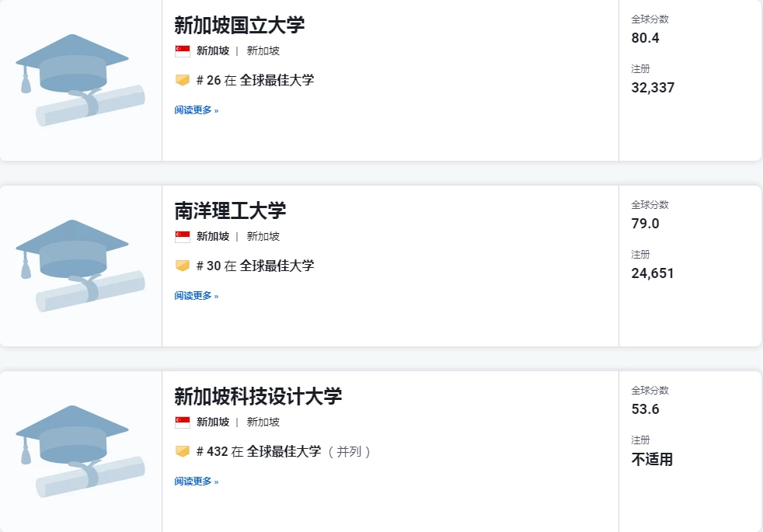
Task: Open 新加坡科技设计大学 university title link
Action: [258, 396]
